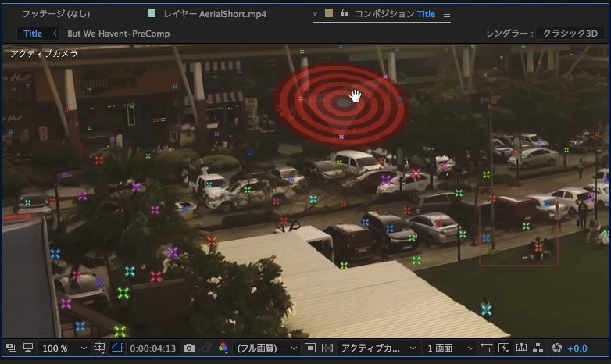
Task: Open the アクティブカ... 3D view dropdown
Action: click(x=377, y=348)
